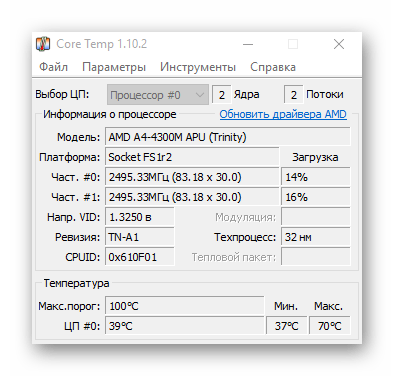Click the Напр. VID 1.3250 в field

coord(140,217)
